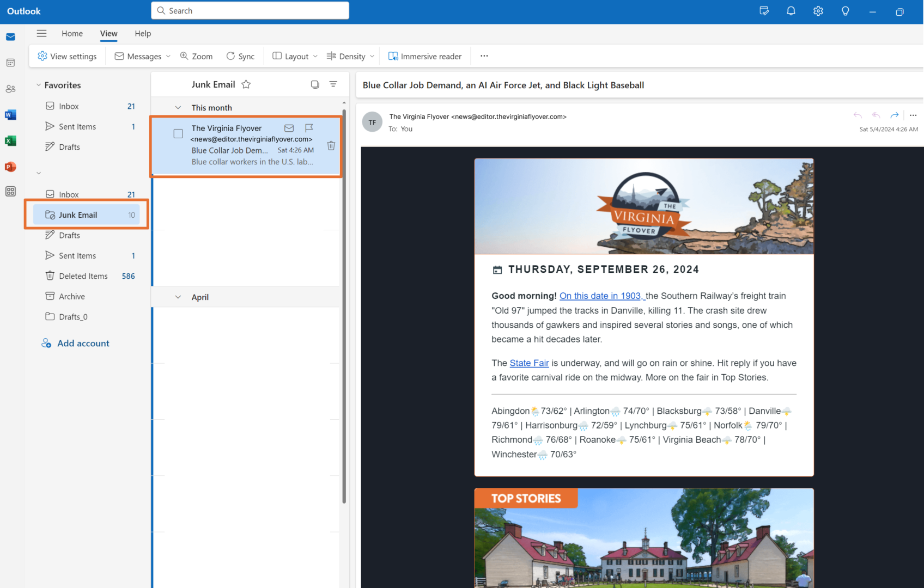Click the Sync button
The height and width of the screenshot is (588, 924).
(x=240, y=56)
